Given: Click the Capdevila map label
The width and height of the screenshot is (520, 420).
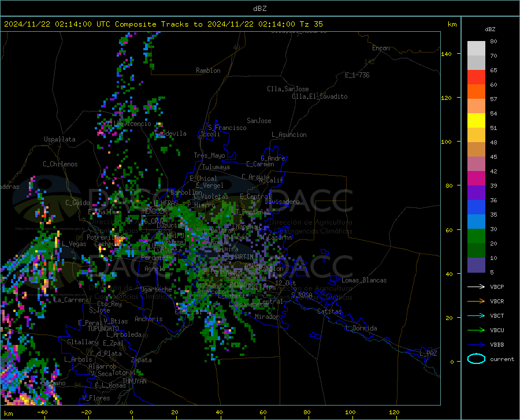Looking at the screenshot, I should (x=170, y=133).
